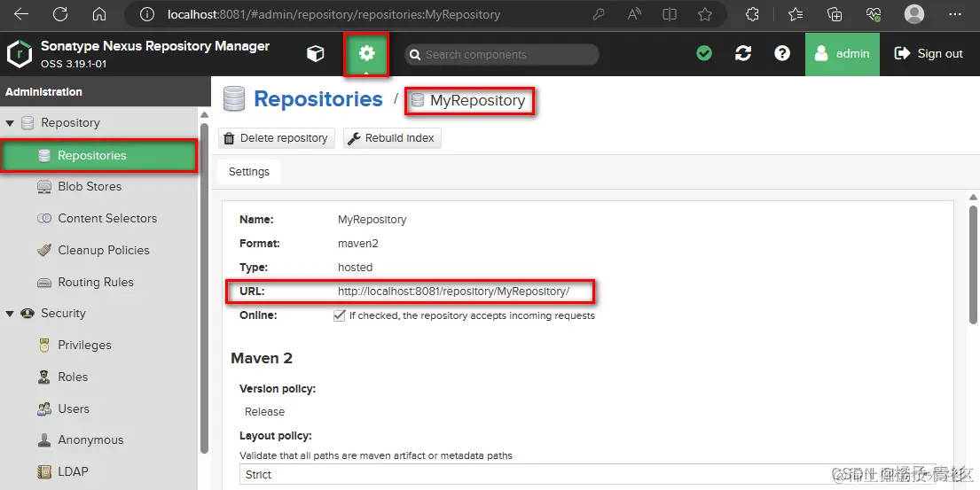Screen dimensions: 980x490
Task: Click the Release version policy value
Action: coord(264,412)
